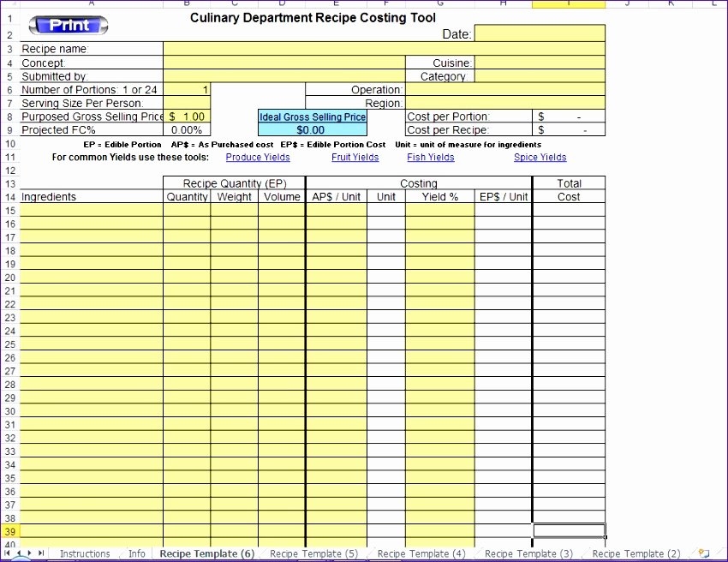728x562 pixels.
Task: Click the Ideal Gross Selling Price header
Action: pos(313,117)
